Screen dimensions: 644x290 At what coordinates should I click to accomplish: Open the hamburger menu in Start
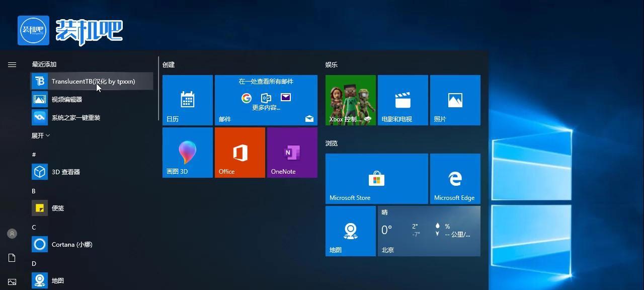(x=12, y=64)
